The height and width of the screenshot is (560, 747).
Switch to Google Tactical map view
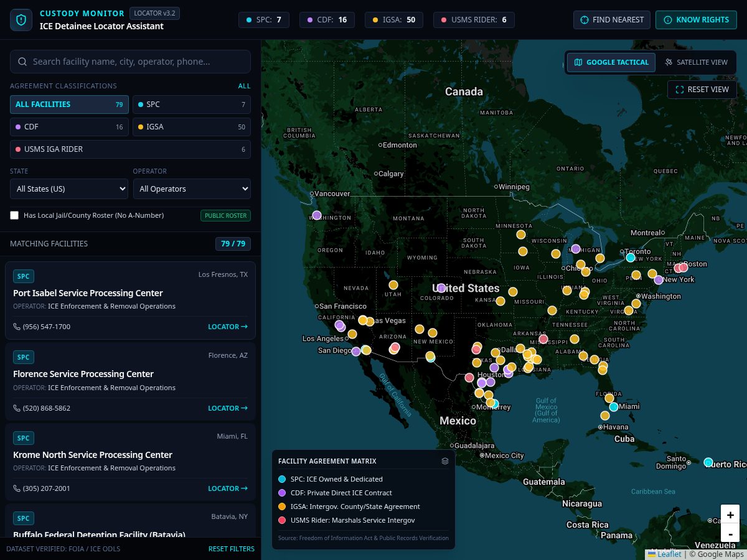tap(611, 62)
